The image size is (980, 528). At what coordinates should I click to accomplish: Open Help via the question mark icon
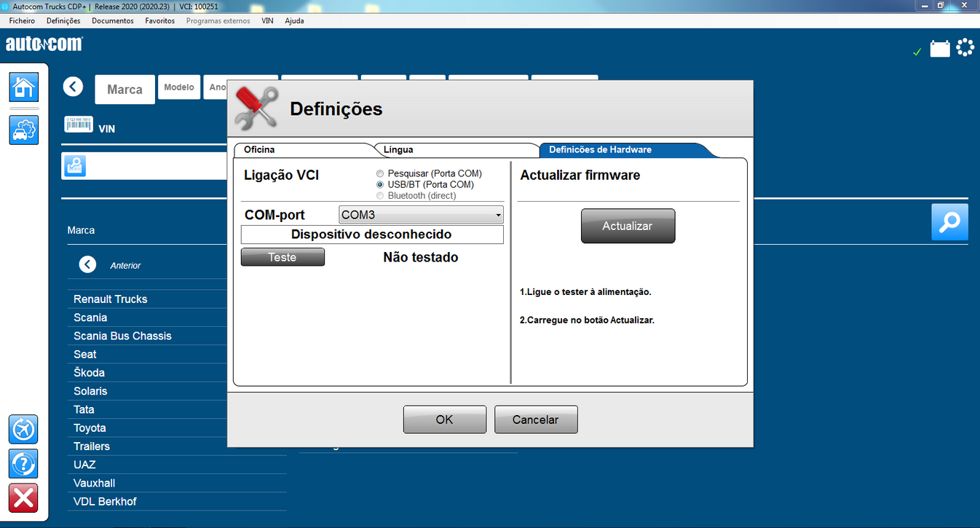click(23, 464)
